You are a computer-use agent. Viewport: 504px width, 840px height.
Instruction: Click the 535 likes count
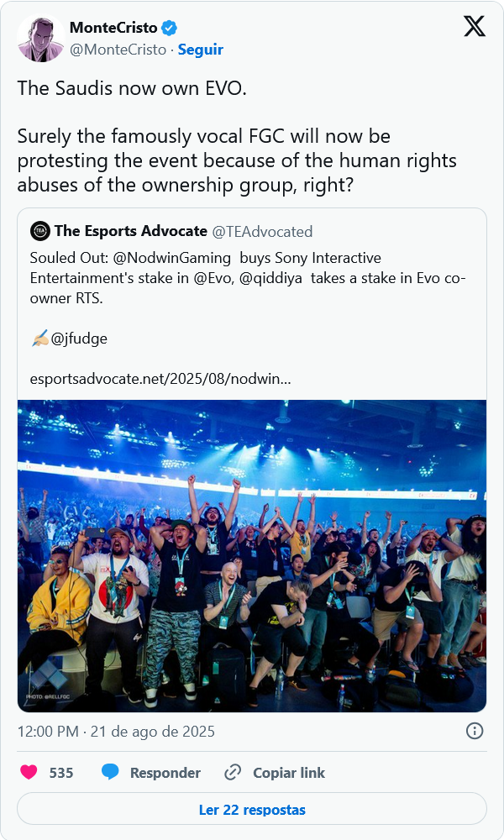(61, 773)
